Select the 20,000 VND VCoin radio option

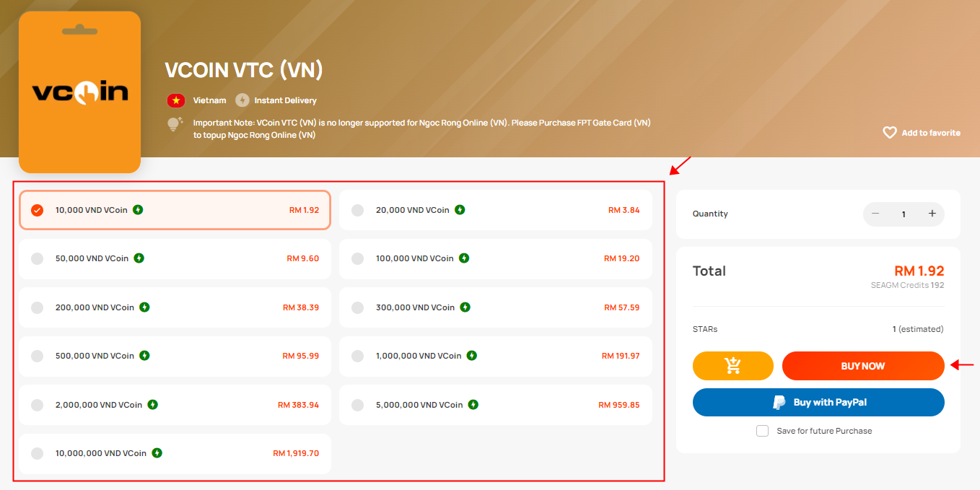[357, 210]
